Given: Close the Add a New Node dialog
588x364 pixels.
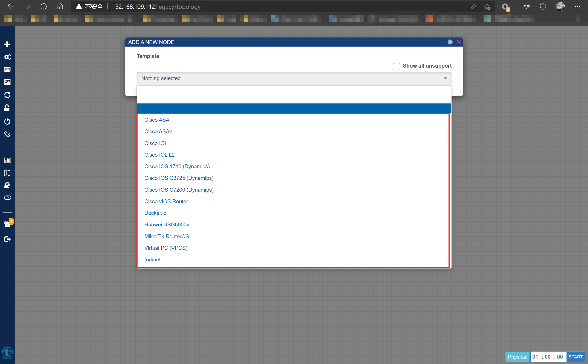Looking at the screenshot, I should coord(459,42).
